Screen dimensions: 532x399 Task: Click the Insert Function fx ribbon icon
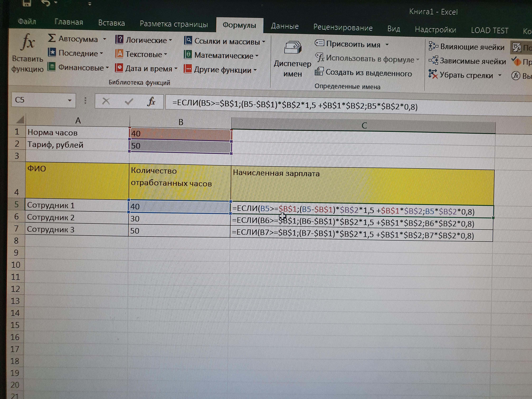(28, 42)
